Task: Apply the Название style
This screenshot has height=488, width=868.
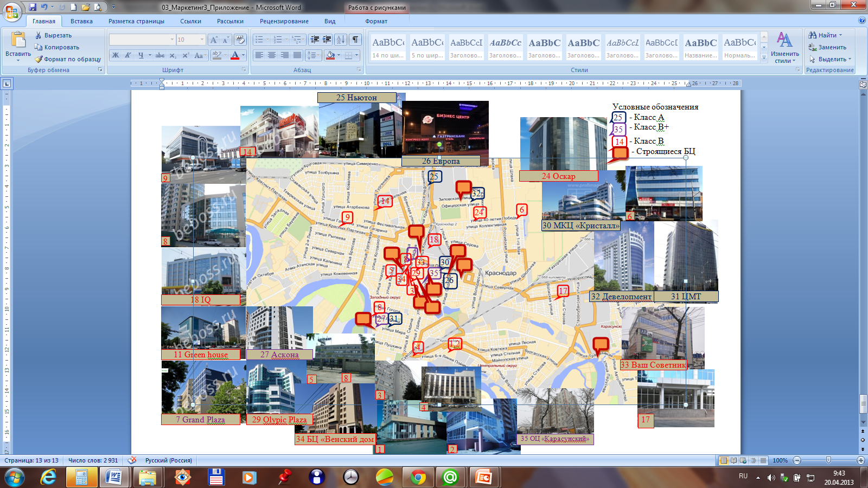Action: tap(701, 47)
